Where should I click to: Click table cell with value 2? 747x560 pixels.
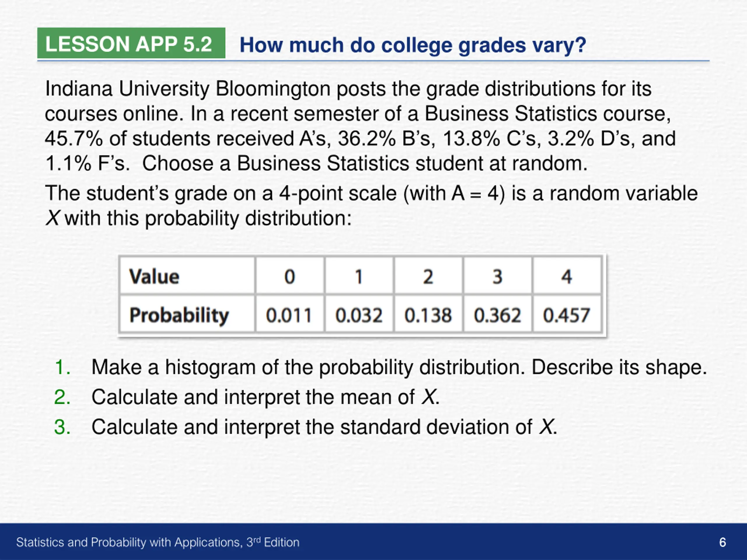point(428,275)
